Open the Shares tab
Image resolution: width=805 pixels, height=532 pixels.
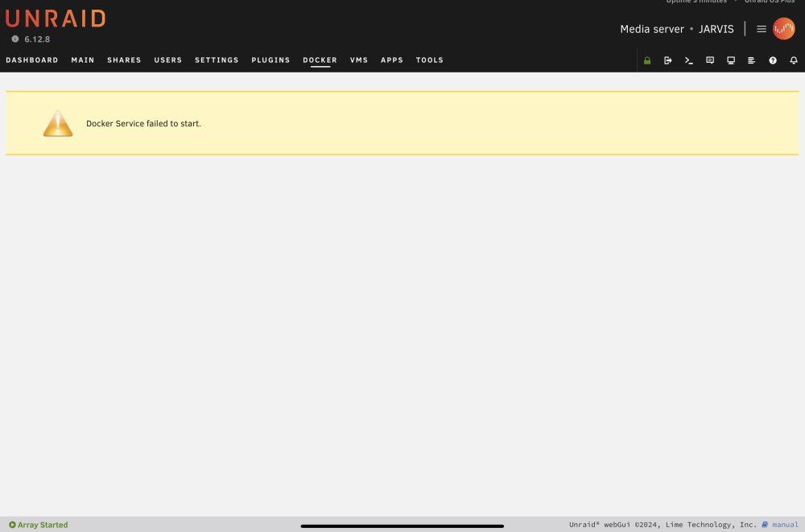124,60
